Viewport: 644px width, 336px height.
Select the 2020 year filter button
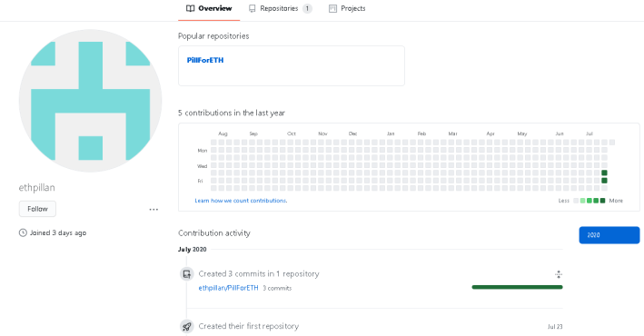pos(609,235)
